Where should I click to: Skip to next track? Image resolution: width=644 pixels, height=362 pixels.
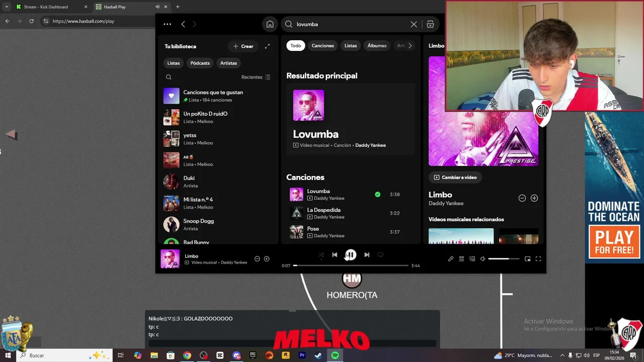tap(367, 255)
